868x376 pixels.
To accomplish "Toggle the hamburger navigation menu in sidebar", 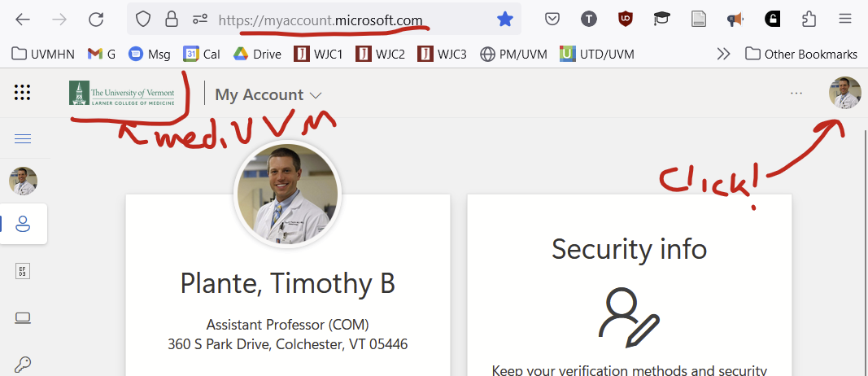I will click(x=23, y=138).
